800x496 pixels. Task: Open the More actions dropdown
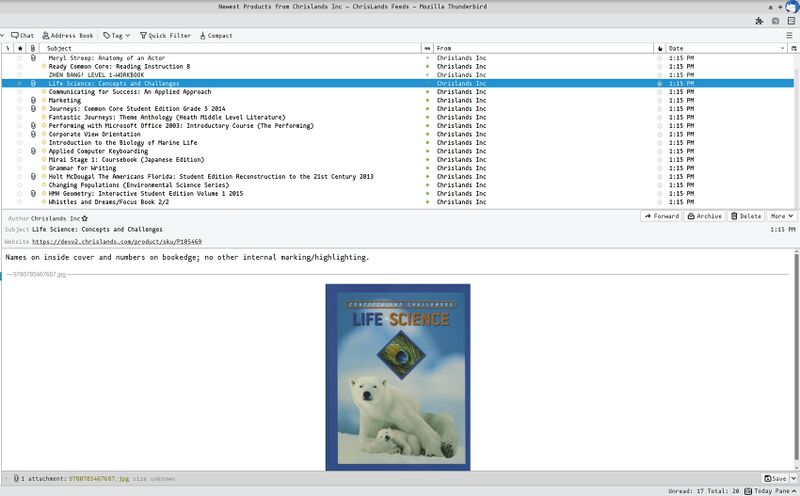coord(782,216)
